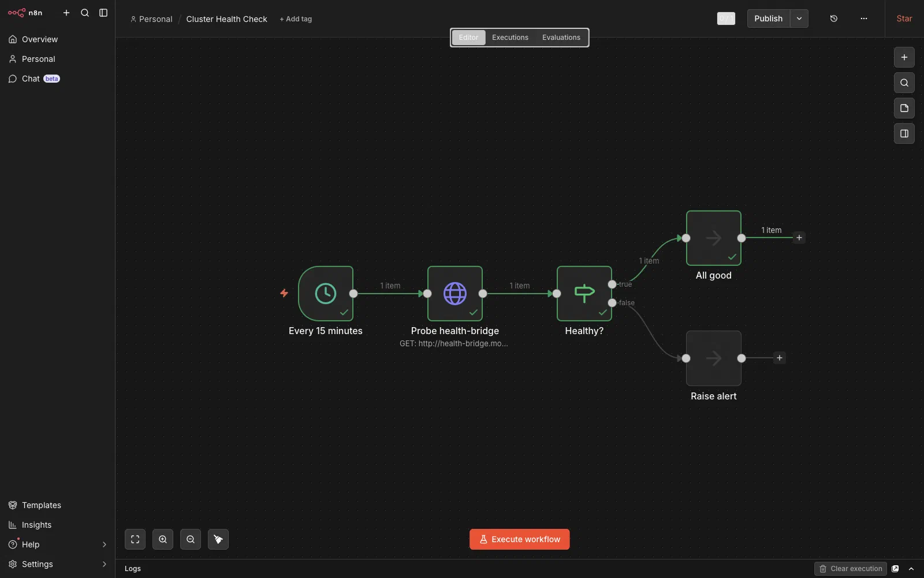This screenshot has width=924, height=578.
Task: Pop out the logs panel
Action: (895, 569)
